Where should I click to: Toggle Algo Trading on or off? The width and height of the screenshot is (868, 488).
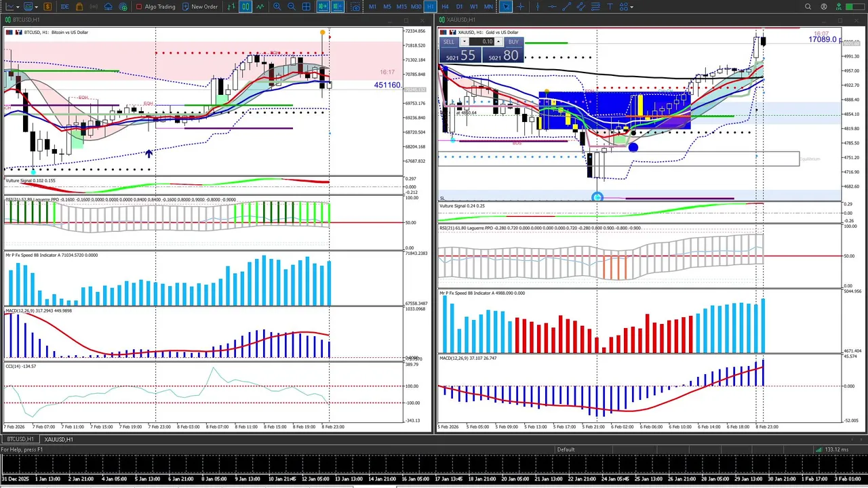(155, 7)
